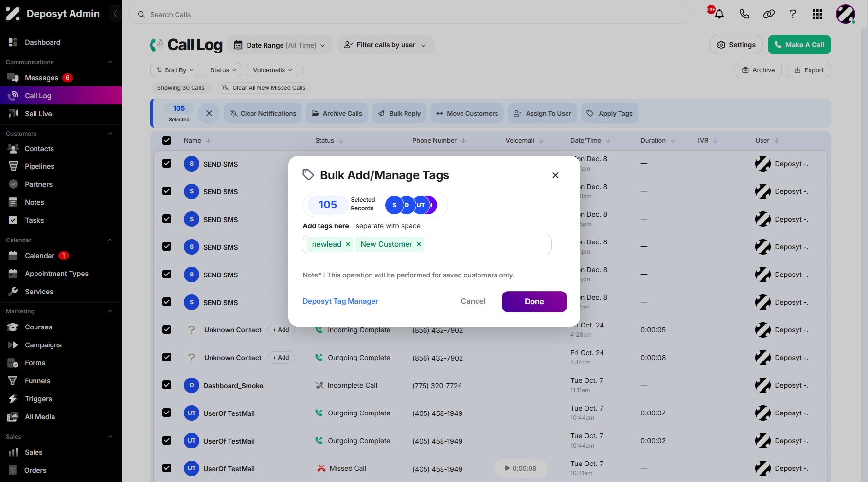
Task: Open the apps grid icon
Action: click(817, 14)
